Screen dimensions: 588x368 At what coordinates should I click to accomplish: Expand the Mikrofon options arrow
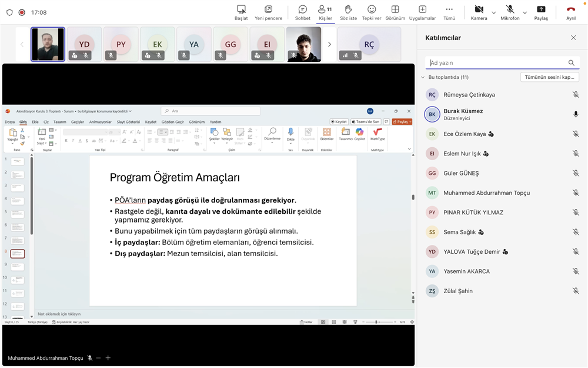point(524,12)
